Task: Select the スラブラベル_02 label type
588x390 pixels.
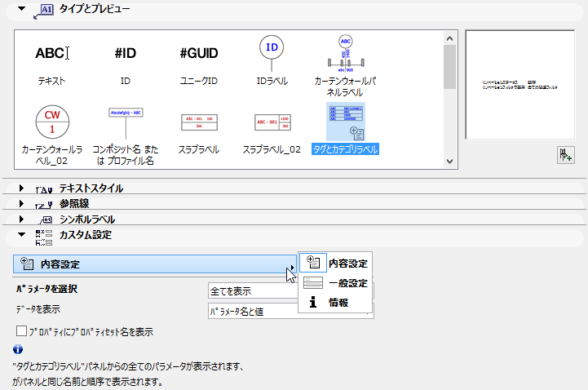Action: point(272,133)
